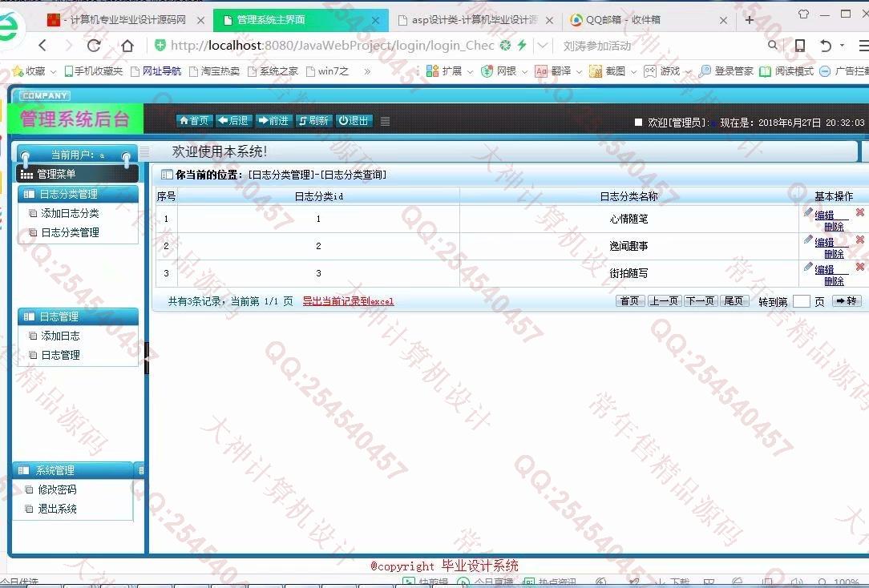Go to 尾页 last page
Viewport: 869px width, 588px height.
tap(734, 301)
